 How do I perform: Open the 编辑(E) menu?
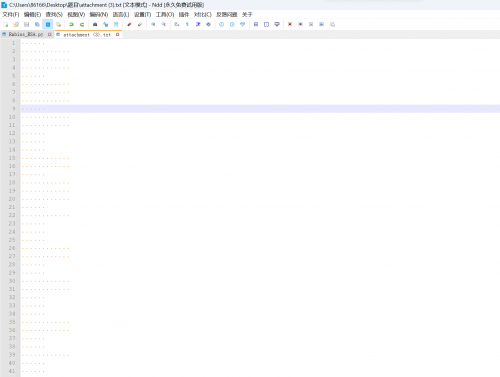coord(32,15)
